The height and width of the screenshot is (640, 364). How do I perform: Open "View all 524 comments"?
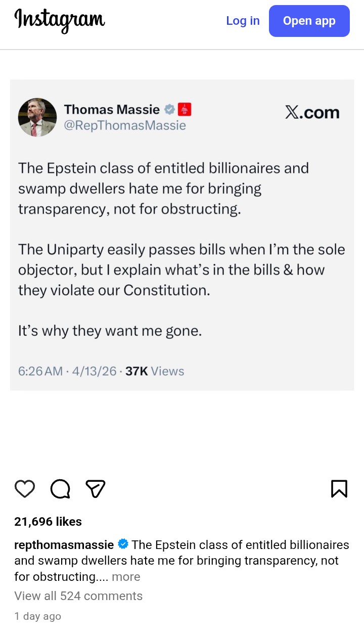(x=78, y=596)
